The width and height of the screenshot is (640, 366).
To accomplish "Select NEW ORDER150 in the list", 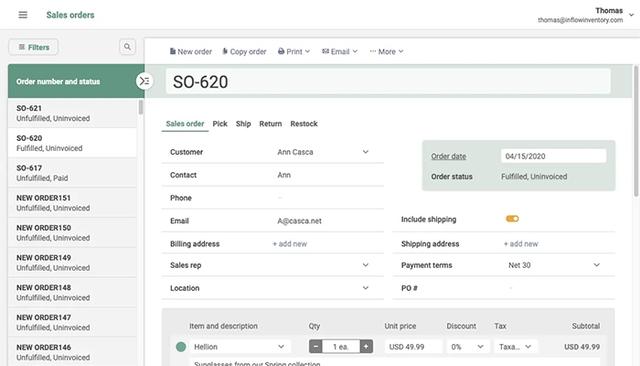I will pos(72,233).
